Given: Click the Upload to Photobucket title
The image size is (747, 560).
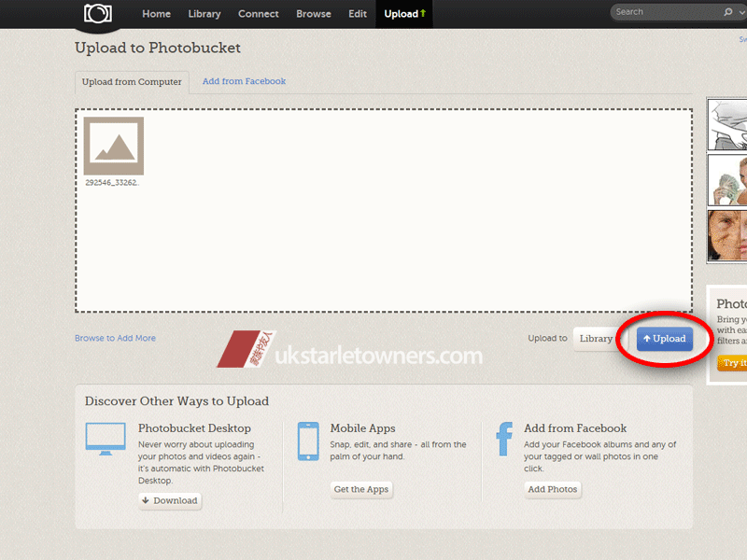Looking at the screenshot, I should point(158,48).
